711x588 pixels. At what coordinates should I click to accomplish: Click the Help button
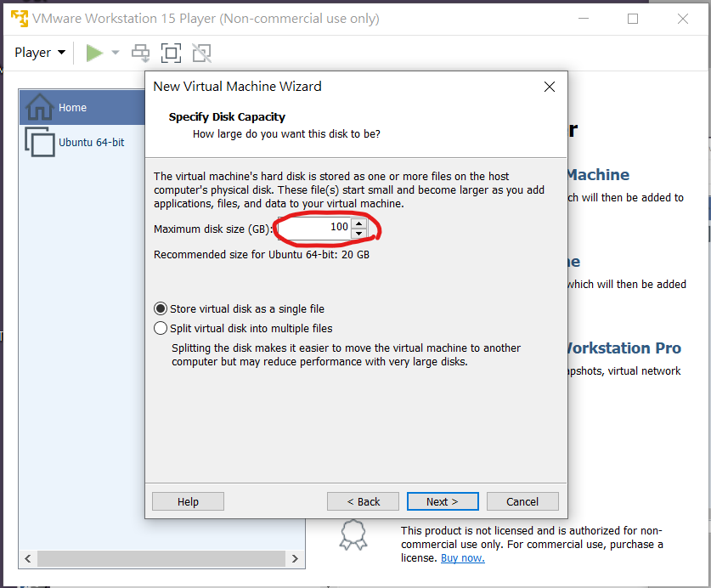coord(188,501)
